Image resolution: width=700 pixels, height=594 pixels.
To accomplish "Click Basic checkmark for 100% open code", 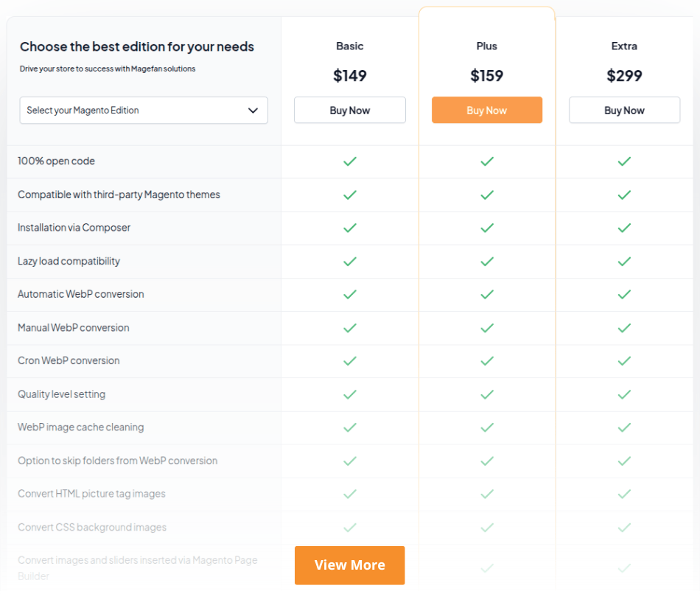I will pyautogui.click(x=350, y=161).
